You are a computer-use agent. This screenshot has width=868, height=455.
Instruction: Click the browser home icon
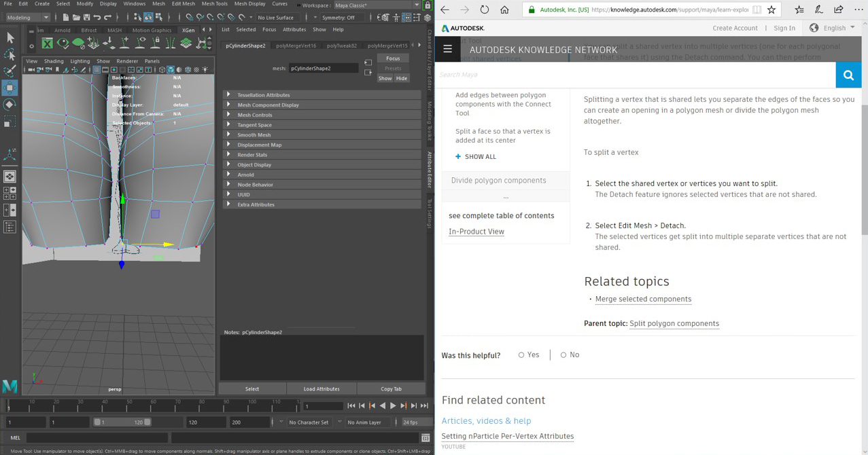[504, 10]
